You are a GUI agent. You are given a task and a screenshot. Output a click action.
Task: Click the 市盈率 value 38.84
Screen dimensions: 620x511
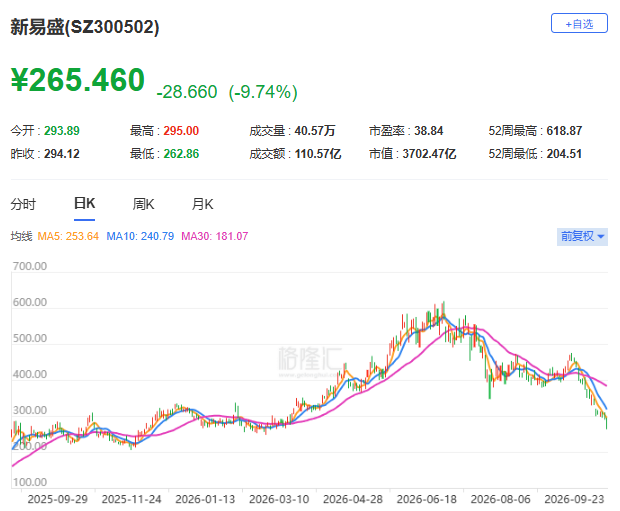pyautogui.click(x=429, y=131)
